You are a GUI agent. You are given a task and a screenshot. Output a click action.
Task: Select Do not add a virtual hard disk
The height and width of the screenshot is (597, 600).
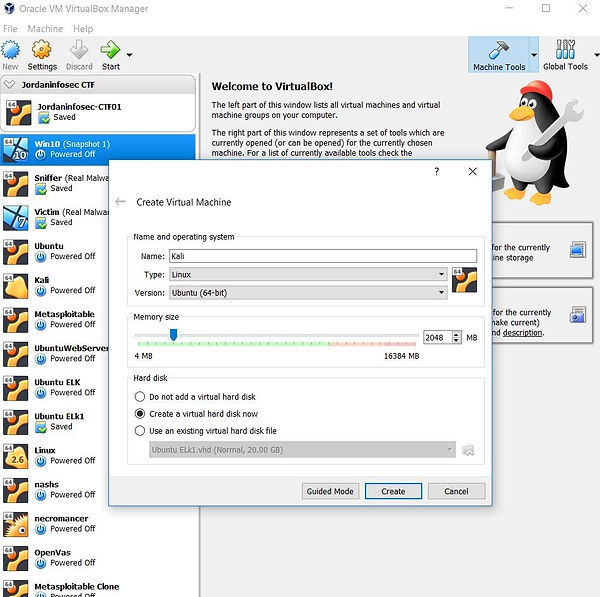pos(195,397)
